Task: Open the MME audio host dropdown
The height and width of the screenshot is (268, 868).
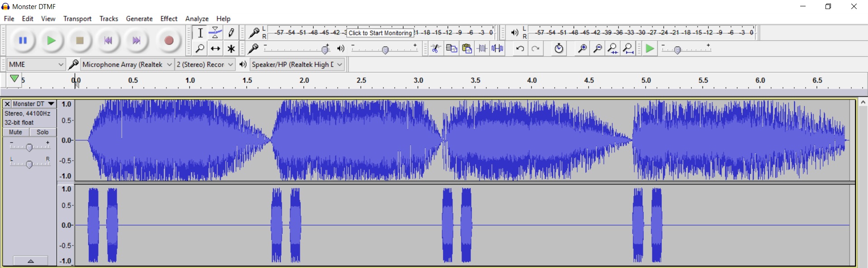Action: coord(36,65)
